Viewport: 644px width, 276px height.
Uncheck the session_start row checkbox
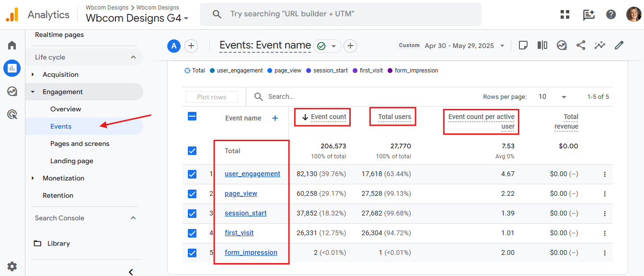[x=192, y=214]
